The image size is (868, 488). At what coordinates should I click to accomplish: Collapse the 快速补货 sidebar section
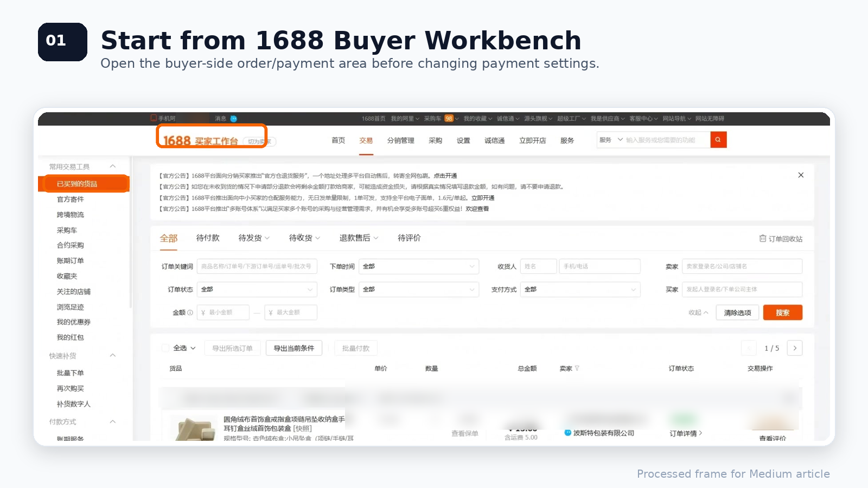pyautogui.click(x=113, y=356)
